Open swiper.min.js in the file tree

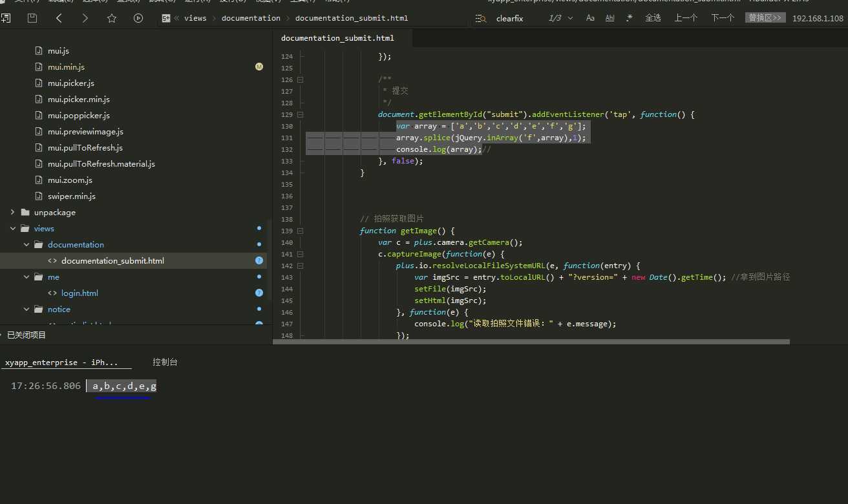[x=72, y=196]
